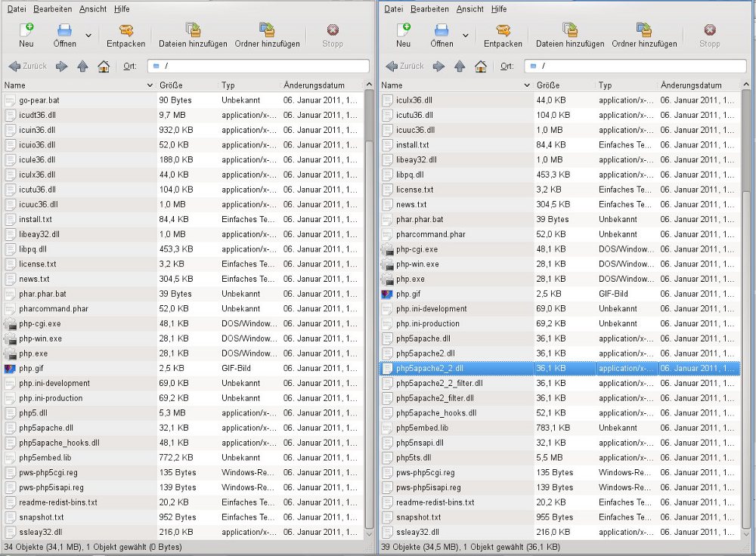756x556 pixels.
Task: Select php5ts.dll in right window
Action: pyautogui.click(x=560, y=458)
